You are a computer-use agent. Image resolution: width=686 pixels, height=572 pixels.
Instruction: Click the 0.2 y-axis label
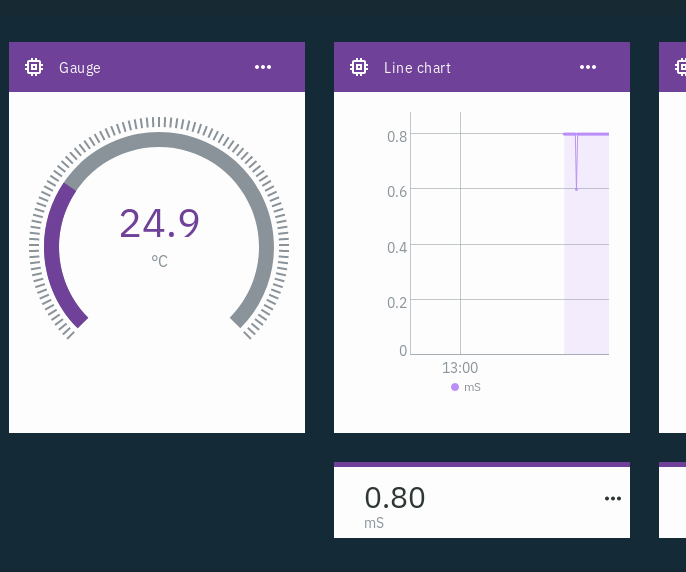pyautogui.click(x=397, y=303)
